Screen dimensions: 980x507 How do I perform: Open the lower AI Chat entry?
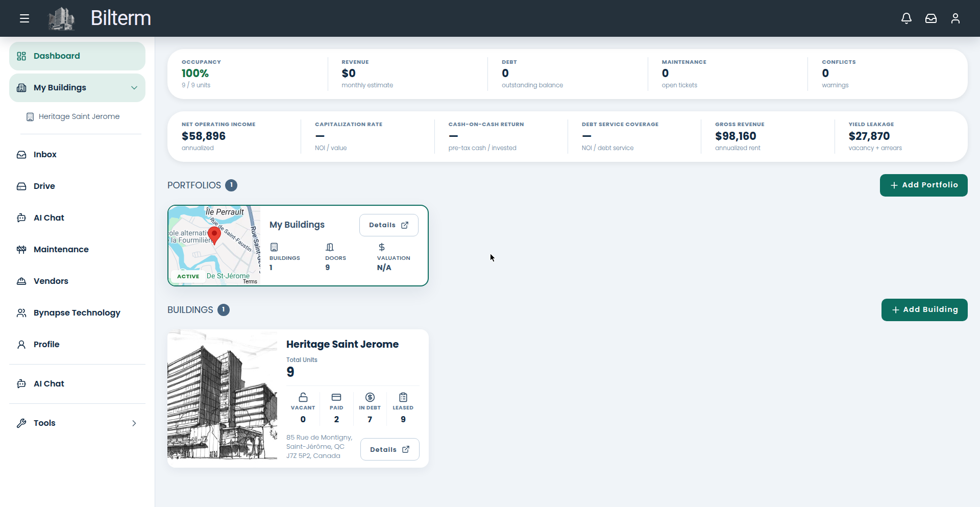[x=77, y=384]
